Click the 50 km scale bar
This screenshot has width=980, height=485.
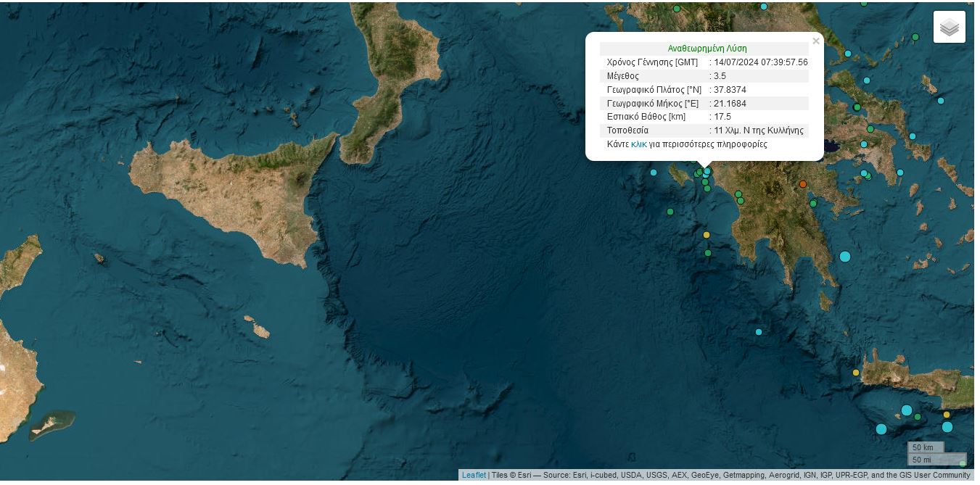926,447
